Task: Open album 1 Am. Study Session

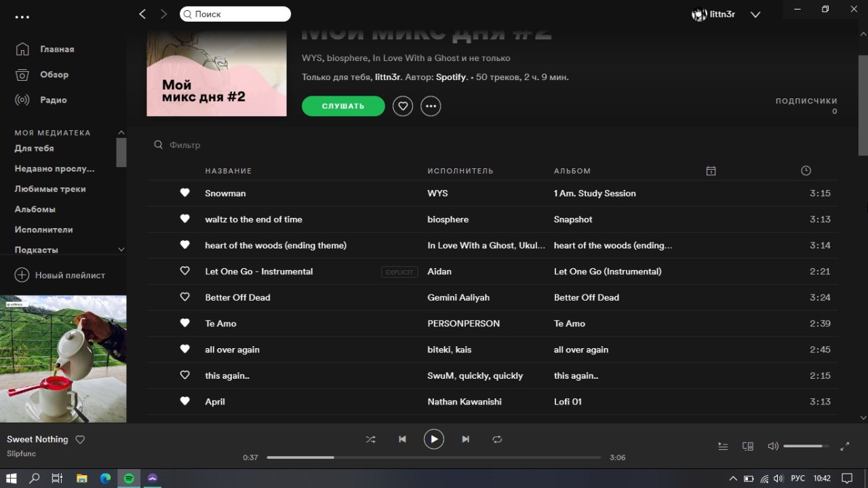Action: pyautogui.click(x=595, y=193)
